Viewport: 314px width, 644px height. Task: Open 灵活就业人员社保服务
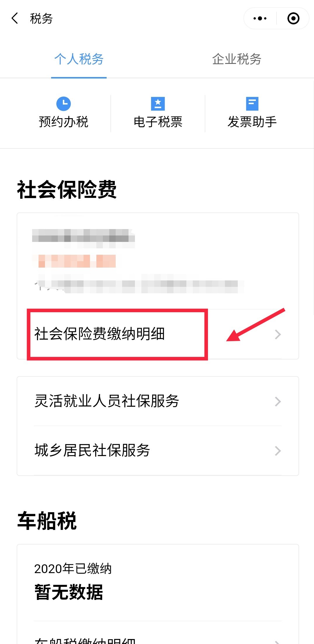pyautogui.click(x=158, y=401)
